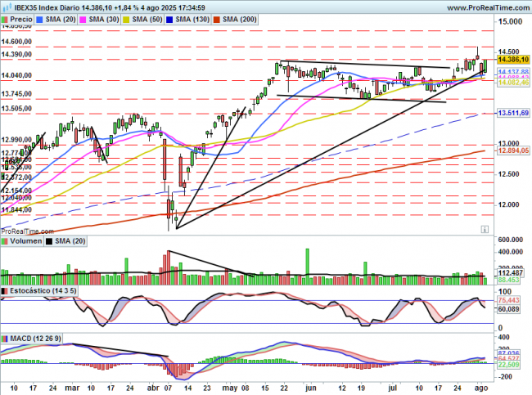Click the volume average tag 112.487
Image resolution: width=532 pixels, height=395 pixels.
[510, 273]
